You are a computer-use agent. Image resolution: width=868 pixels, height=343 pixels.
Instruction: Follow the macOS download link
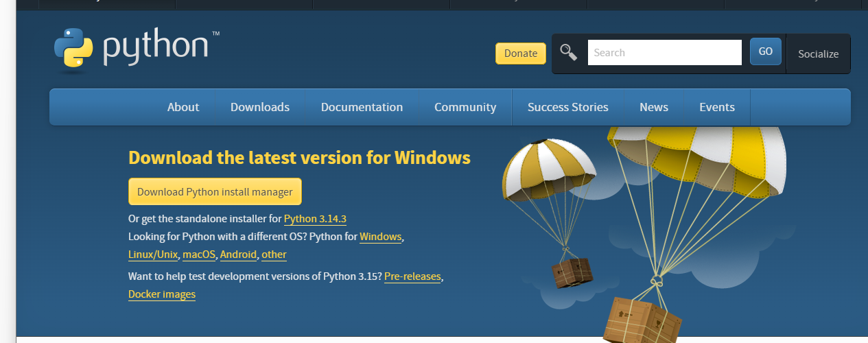point(199,255)
